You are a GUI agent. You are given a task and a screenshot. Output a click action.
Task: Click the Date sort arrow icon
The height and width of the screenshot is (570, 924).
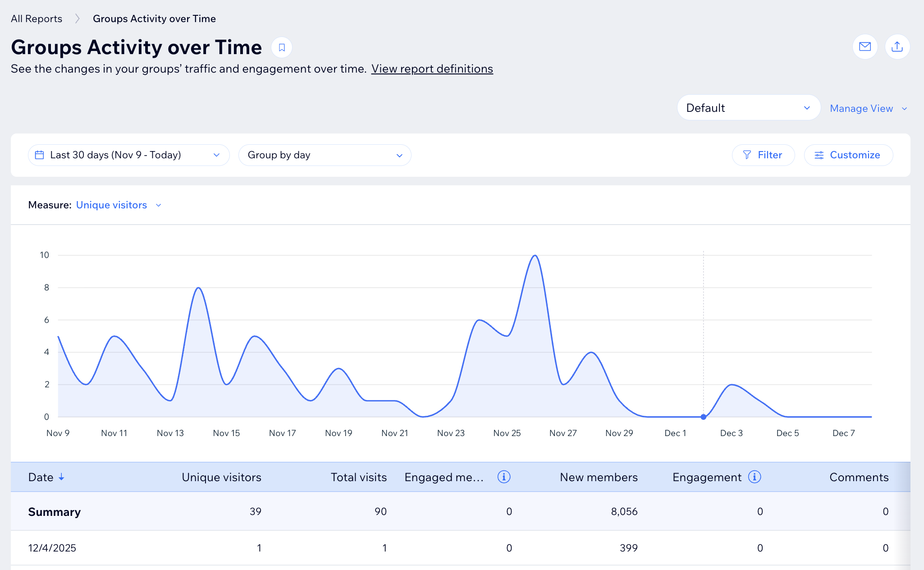click(x=62, y=477)
